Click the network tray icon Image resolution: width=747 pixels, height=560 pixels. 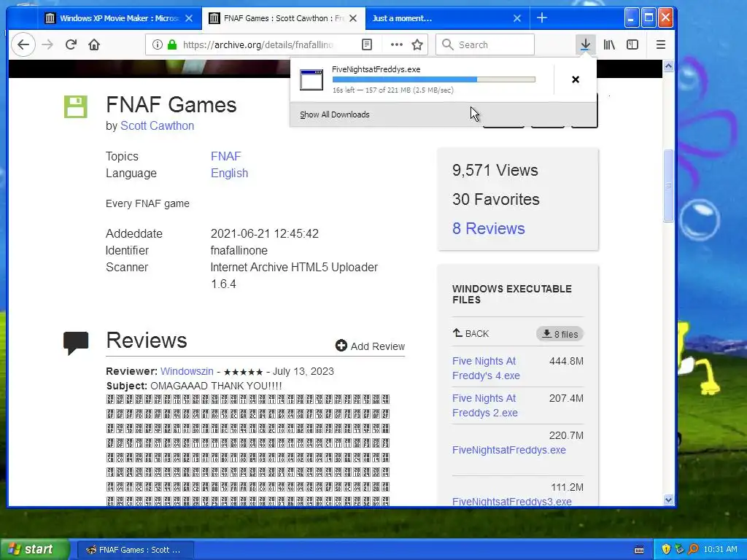[x=679, y=550]
